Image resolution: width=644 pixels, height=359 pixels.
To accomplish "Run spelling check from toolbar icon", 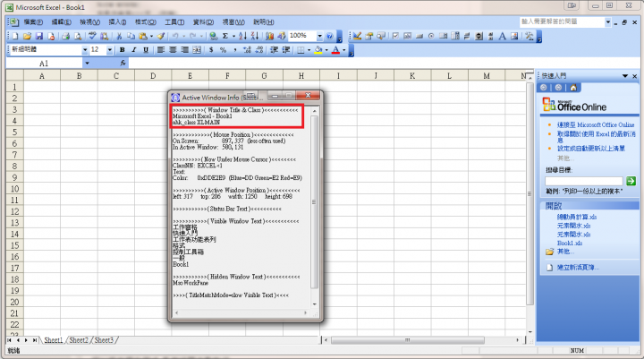I will (92, 36).
